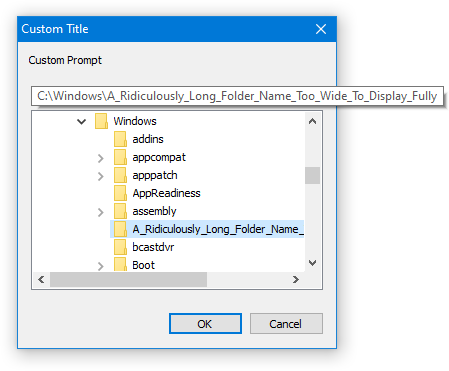Click the horizontal scrollbar left arrow
Viewport: 449px width, 371px height.
click(x=41, y=279)
